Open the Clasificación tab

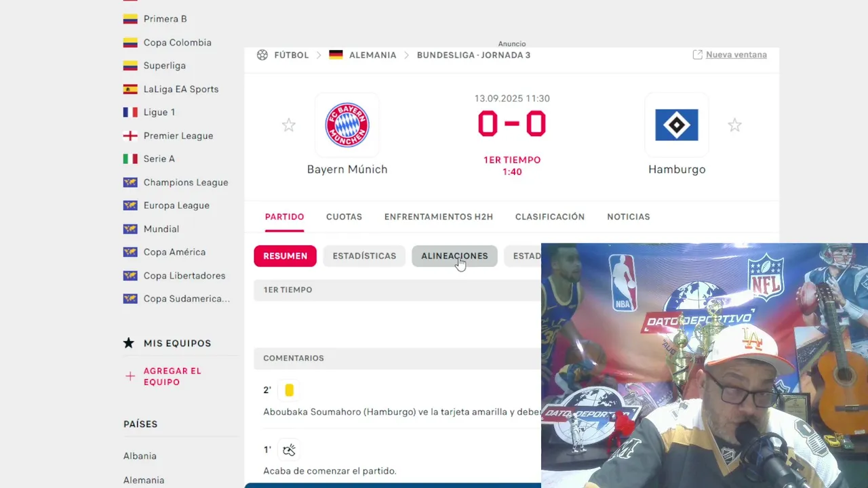(550, 217)
